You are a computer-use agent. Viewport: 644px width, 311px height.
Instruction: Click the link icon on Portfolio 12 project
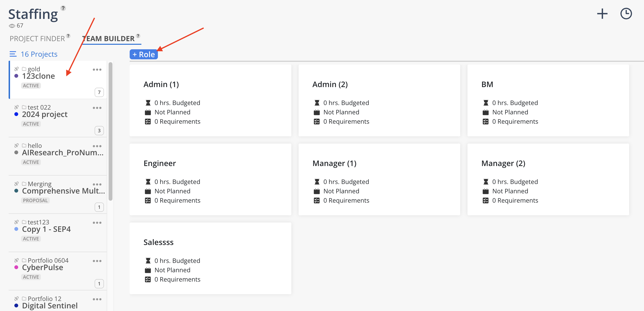tap(17, 298)
